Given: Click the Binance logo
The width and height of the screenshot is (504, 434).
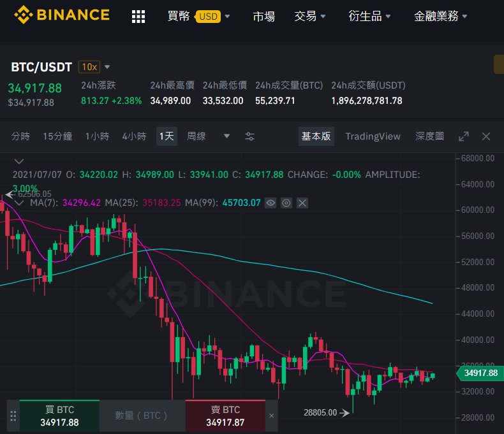Looking at the screenshot, I should pos(62,15).
